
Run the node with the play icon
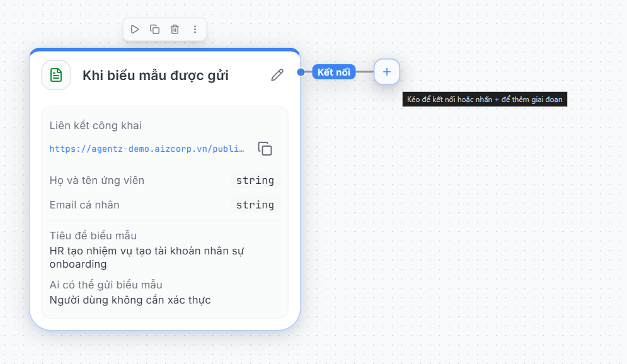(135, 29)
